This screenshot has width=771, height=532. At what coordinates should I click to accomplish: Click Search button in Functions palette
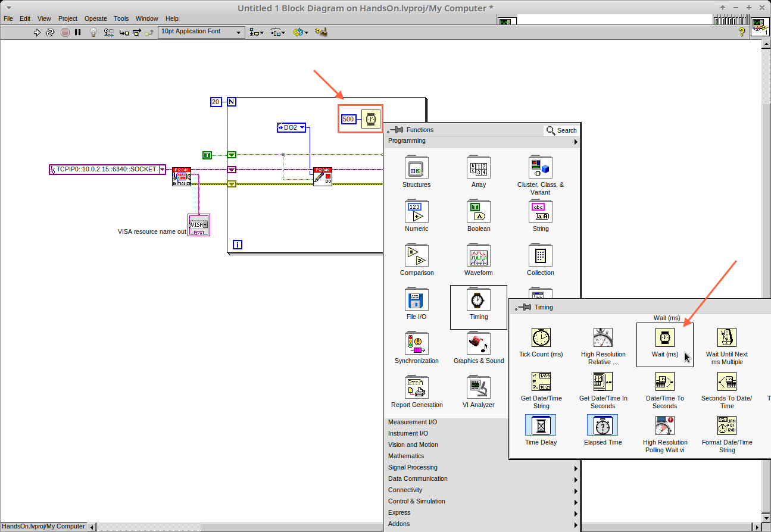point(561,130)
